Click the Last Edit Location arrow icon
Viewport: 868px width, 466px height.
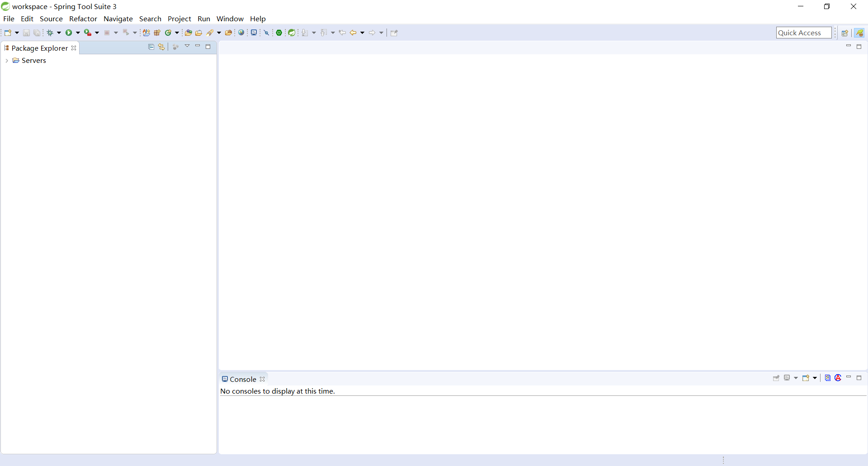click(x=342, y=33)
